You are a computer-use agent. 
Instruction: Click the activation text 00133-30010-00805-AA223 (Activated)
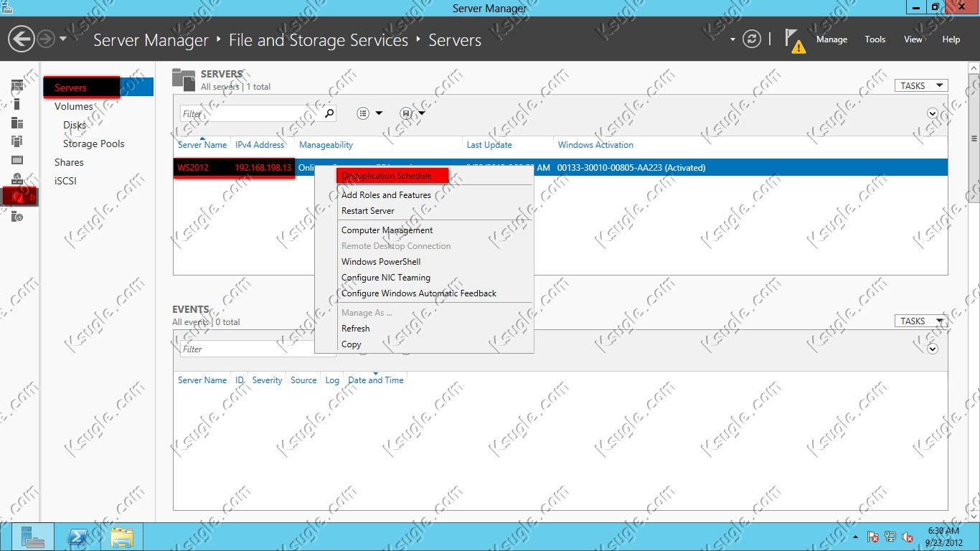tap(631, 168)
